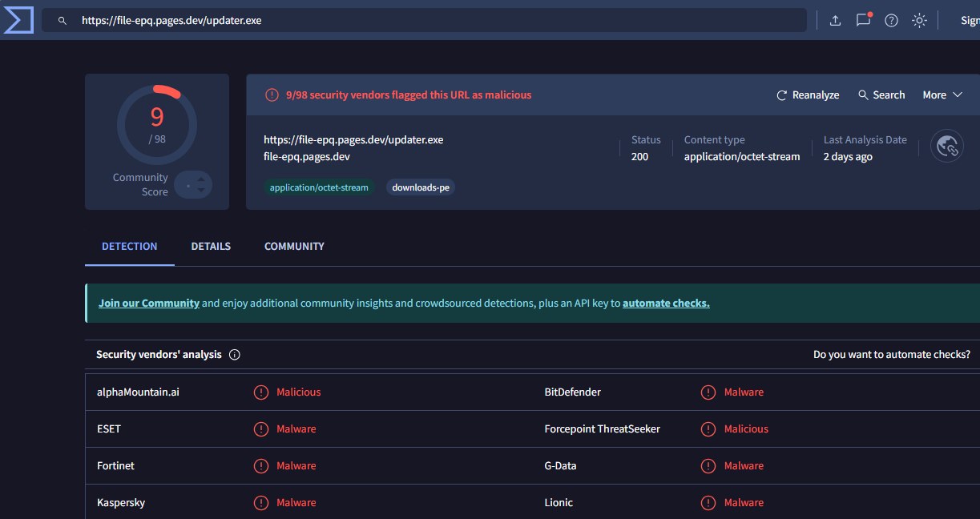Switch to the DETAILS tab

tap(211, 247)
